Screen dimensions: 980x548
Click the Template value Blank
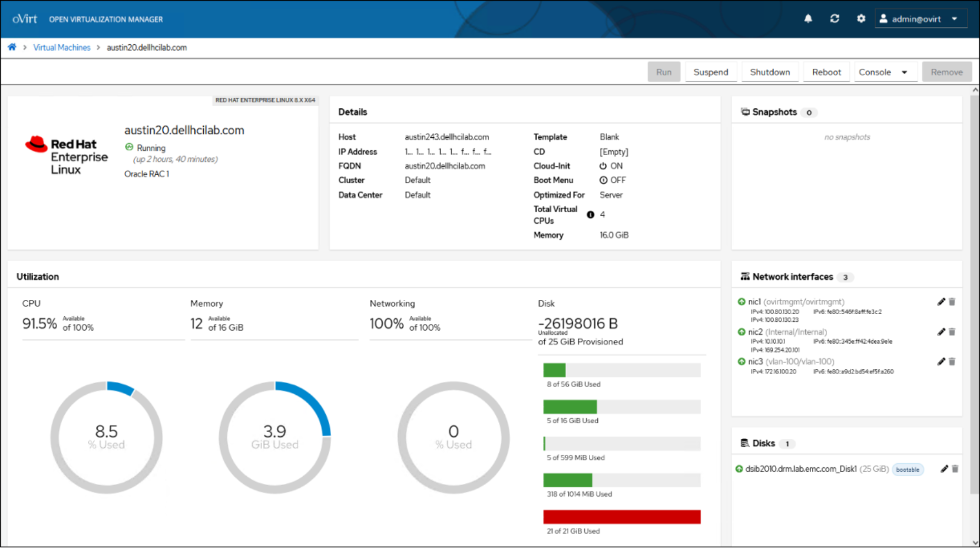[x=610, y=137]
